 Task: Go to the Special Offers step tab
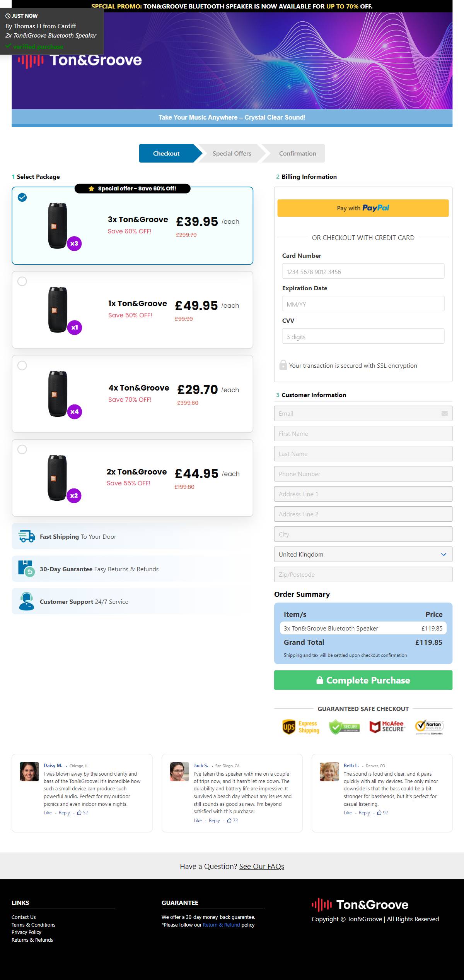coord(232,153)
